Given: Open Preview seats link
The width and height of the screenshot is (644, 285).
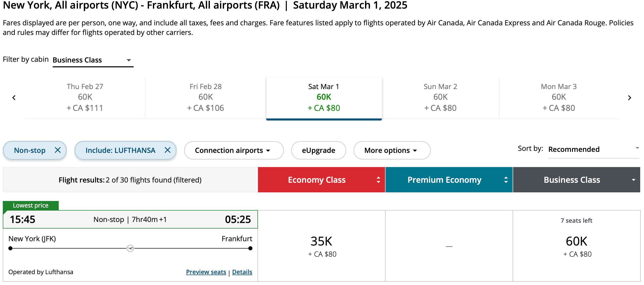Looking at the screenshot, I should click(206, 272).
